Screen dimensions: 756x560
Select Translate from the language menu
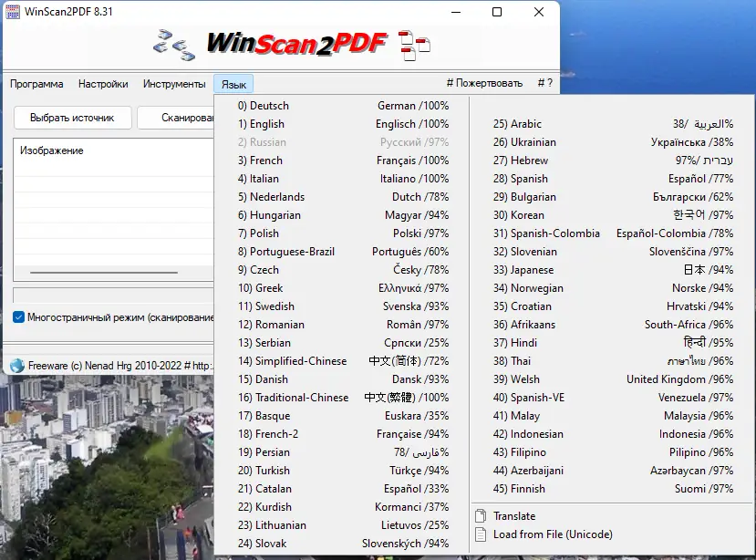[x=612, y=516]
